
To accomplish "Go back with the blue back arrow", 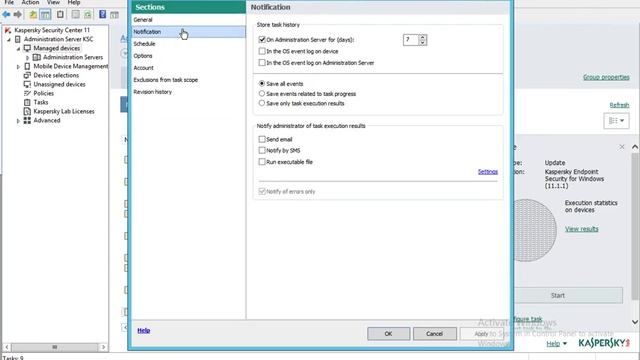I will [7, 15].
